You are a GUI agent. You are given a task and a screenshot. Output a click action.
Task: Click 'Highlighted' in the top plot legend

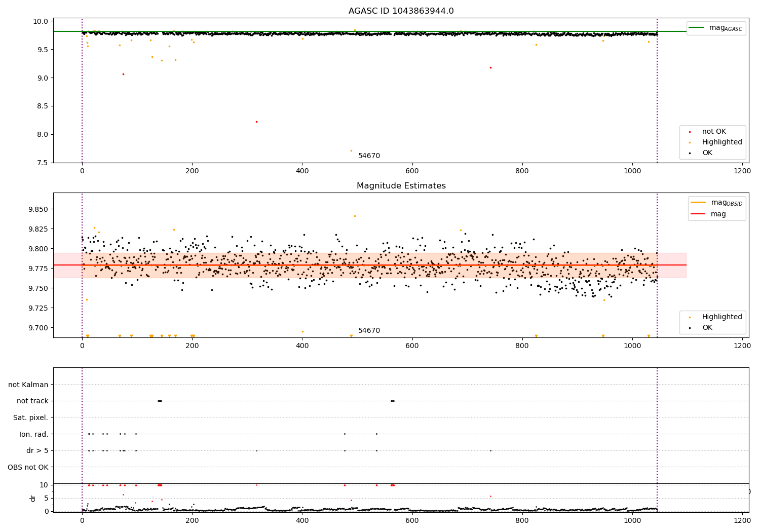[x=722, y=142]
